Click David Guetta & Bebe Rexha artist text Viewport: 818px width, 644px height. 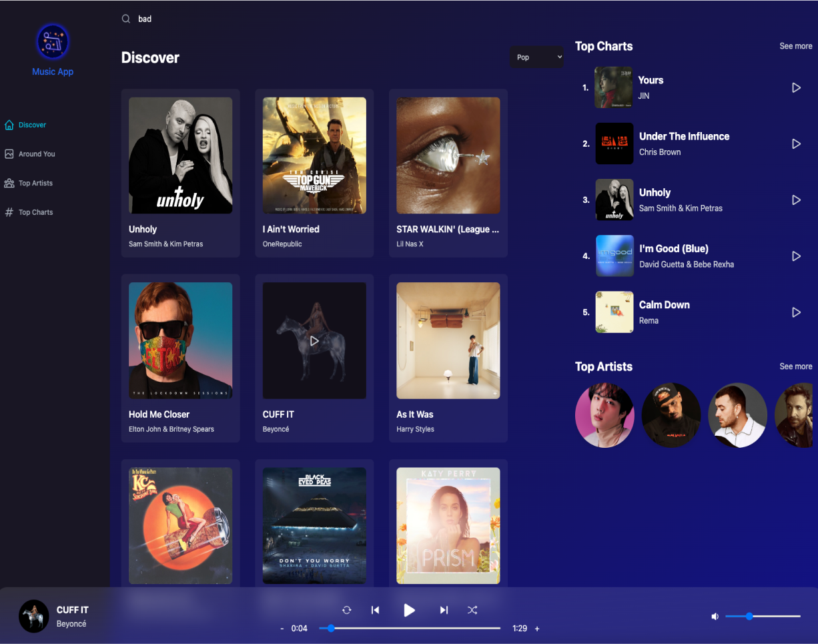[687, 264]
